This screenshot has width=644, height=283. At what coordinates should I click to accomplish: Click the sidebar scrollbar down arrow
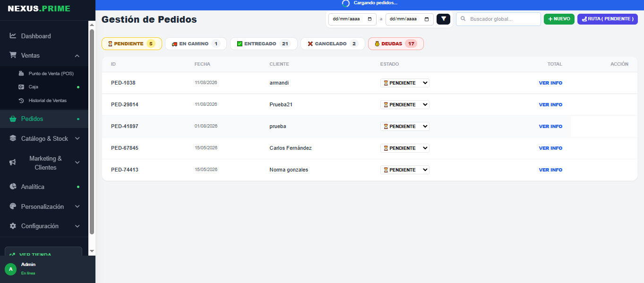coord(92,251)
